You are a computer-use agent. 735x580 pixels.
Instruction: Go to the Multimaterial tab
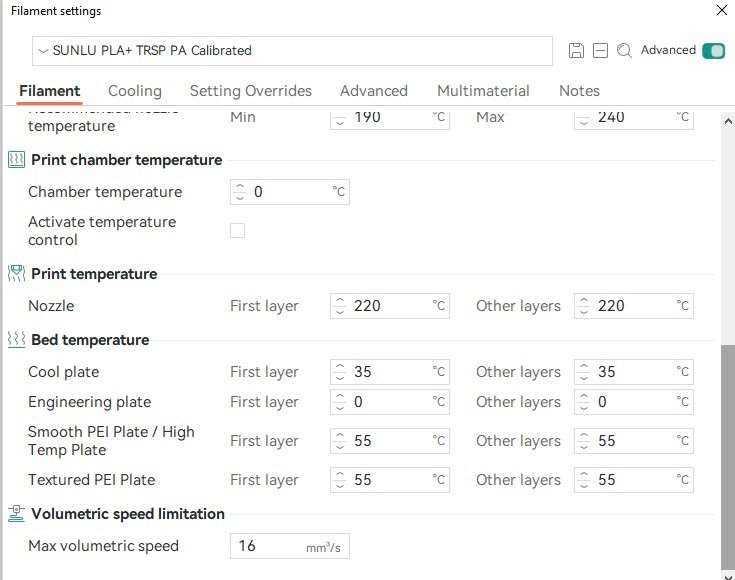tap(483, 91)
